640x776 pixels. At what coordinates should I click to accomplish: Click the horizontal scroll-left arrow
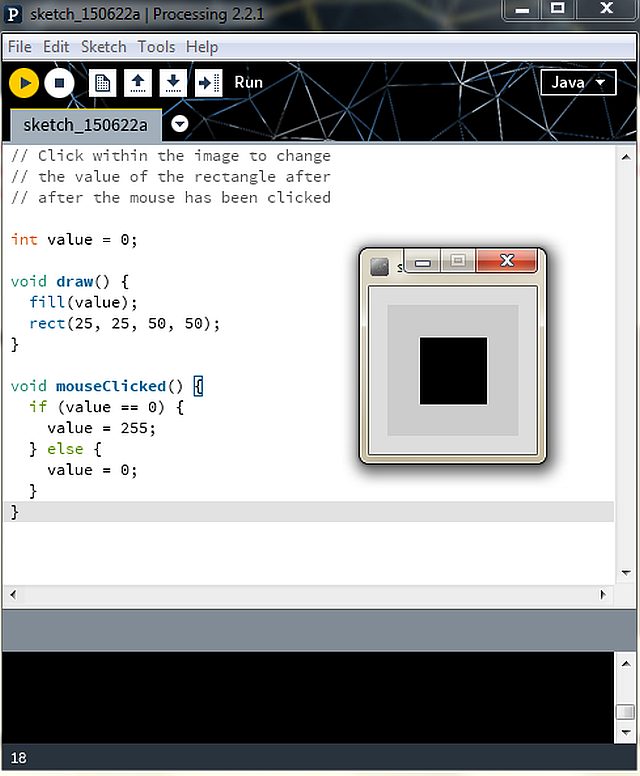(13, 594)
